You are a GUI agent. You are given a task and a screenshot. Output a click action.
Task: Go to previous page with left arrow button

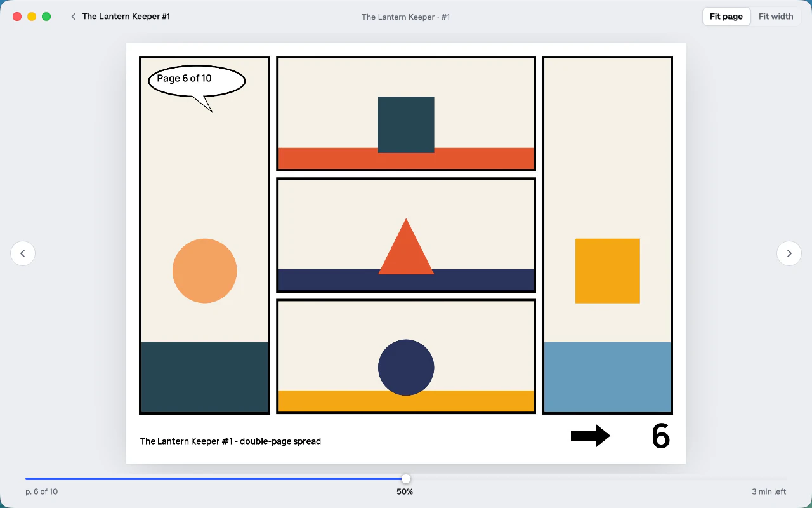23,253
